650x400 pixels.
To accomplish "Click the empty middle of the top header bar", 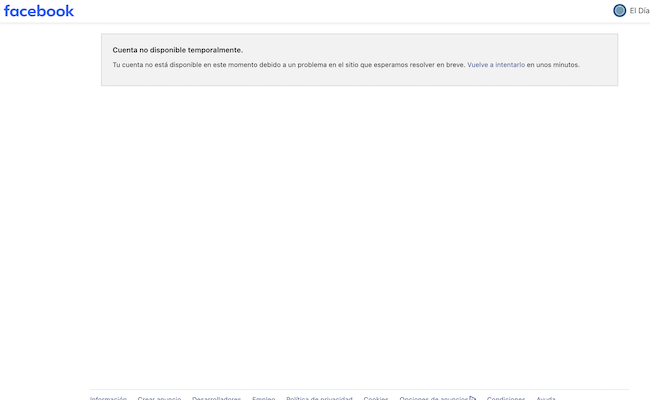I will 340,11.
